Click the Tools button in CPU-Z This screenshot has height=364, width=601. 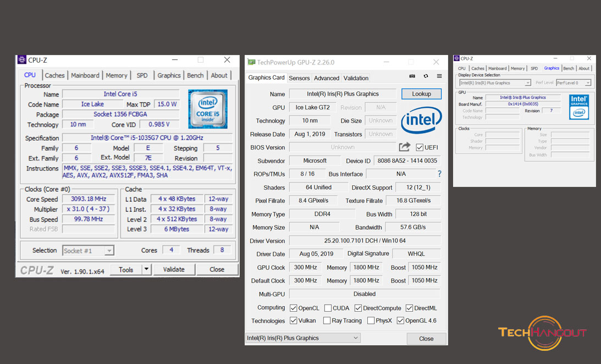tap(126, 269)
